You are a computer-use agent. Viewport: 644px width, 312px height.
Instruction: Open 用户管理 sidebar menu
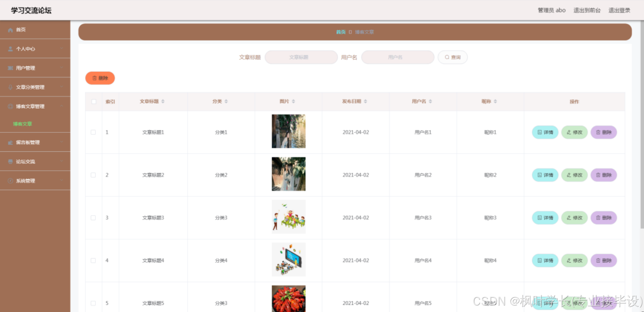tap(35, 68)
